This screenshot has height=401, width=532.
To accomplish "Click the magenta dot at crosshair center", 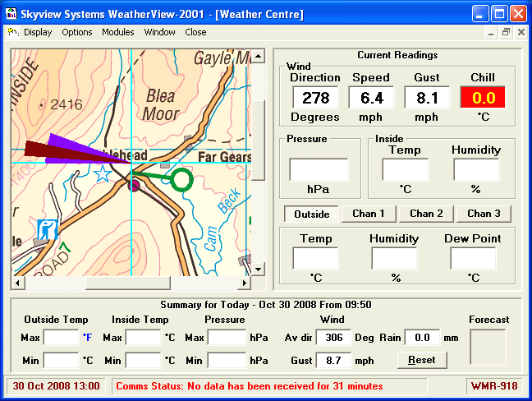I will click(134, 186).
